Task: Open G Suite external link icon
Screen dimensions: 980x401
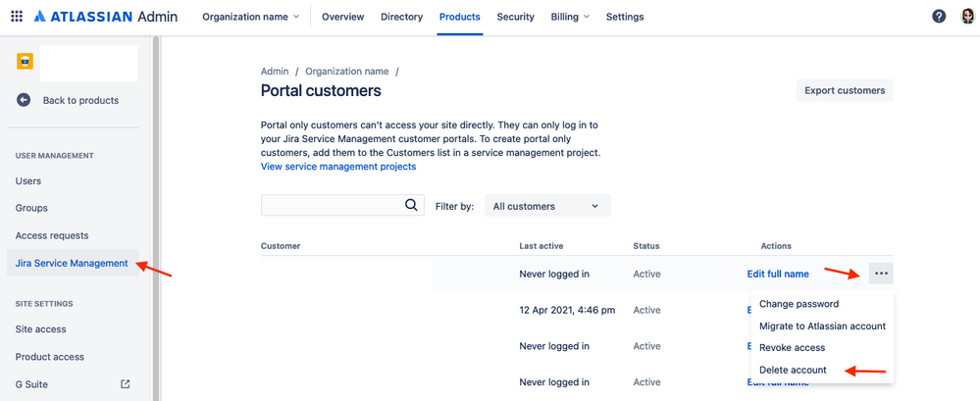Action: (x=125, y=384)
